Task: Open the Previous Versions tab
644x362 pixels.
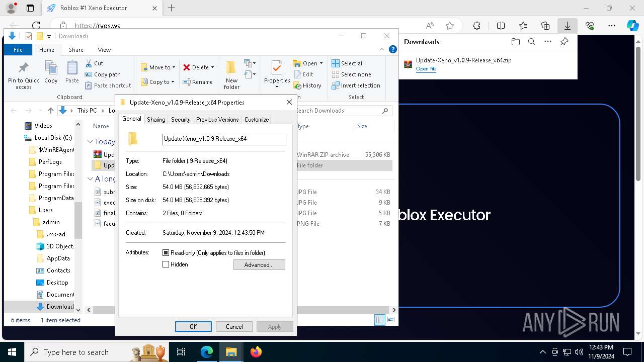Action: click(x=217, y=120)
